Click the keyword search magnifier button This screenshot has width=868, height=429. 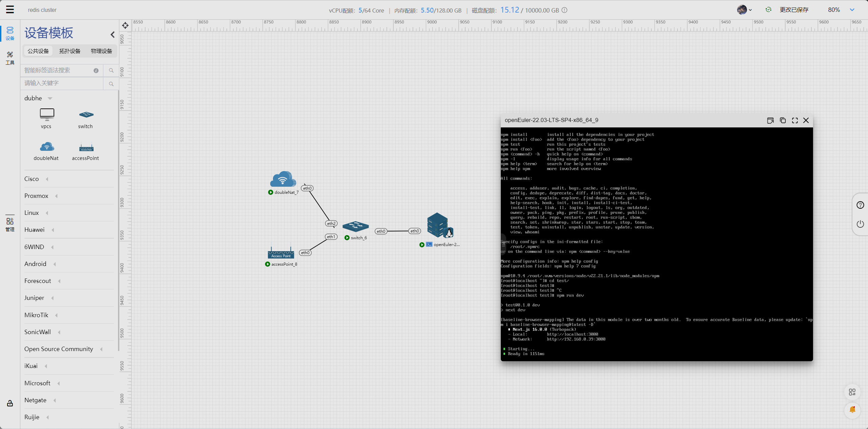coord(111,84)
